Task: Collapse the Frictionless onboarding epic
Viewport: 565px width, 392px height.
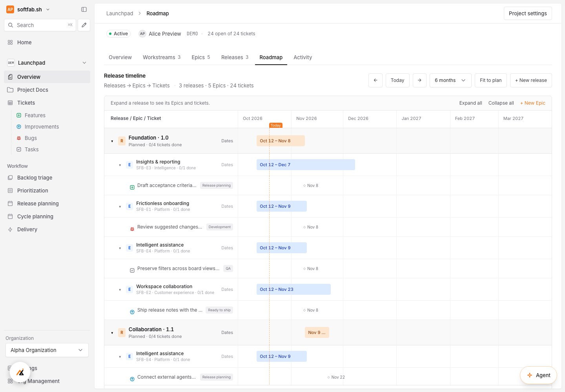Action: (120, 207)
